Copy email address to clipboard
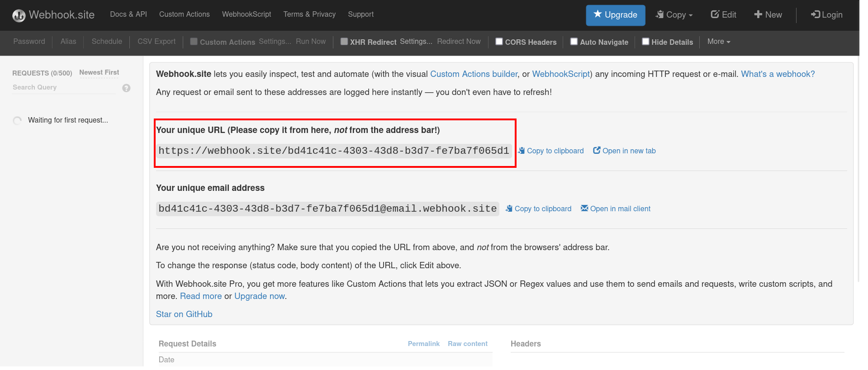 (538, 209)
